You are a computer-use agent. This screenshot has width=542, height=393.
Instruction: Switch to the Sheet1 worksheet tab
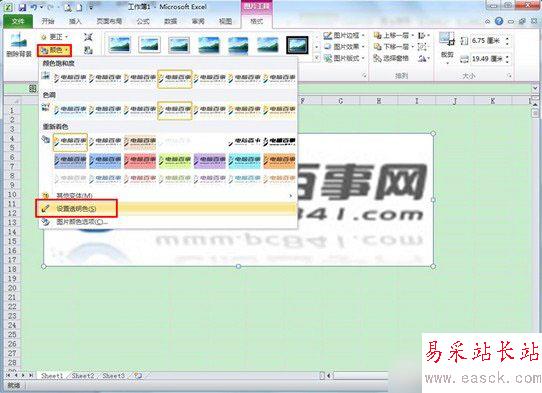(x=52, y=375)
